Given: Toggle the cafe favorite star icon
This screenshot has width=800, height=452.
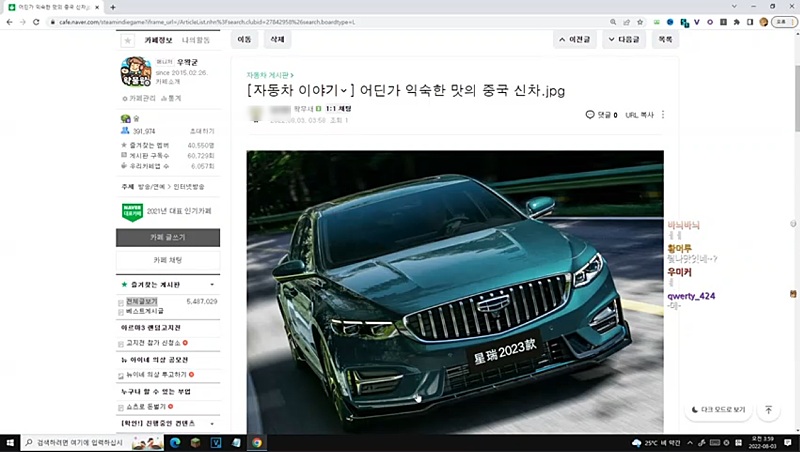Looking at the screenshot, I should [x=128, y=40].
